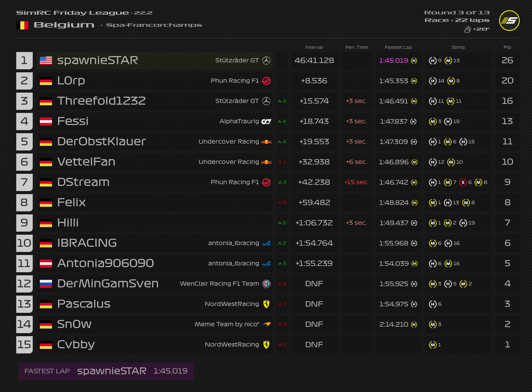
Task: Click the Russian flag beside DerMinGamSven
Action: pyautogui.click(x=46, y=283)
